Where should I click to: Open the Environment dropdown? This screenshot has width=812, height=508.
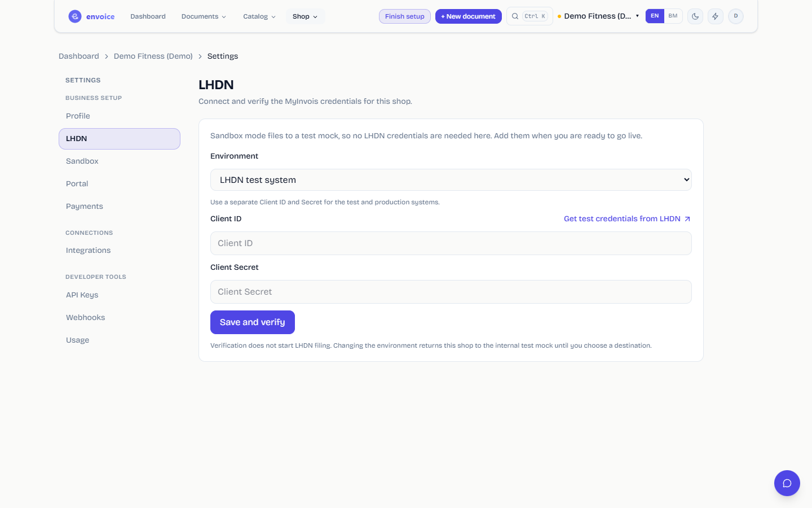tap(451, 180)
